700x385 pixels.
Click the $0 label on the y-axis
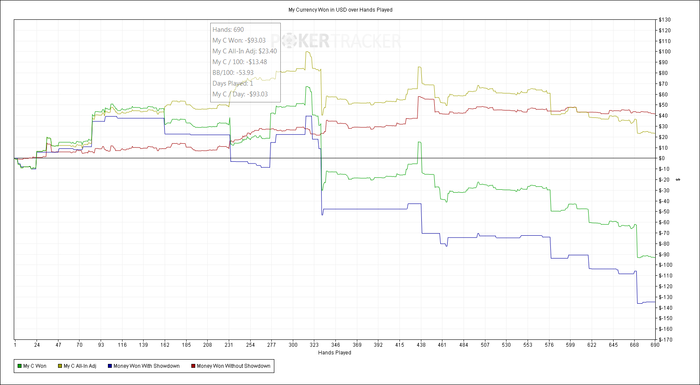[x=662, y=158]
